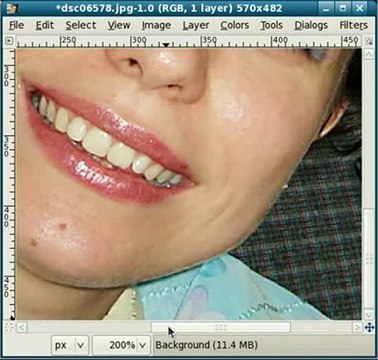Open the Select menu
This screenshot has width=378, height=360.
tap(81, 25)
